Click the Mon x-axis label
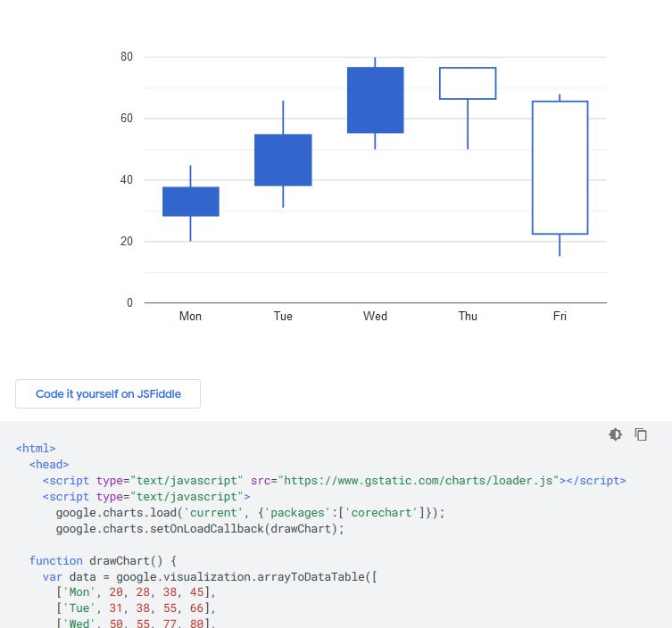The width and height of the screenshot is (672, 628). click(190, 316)
